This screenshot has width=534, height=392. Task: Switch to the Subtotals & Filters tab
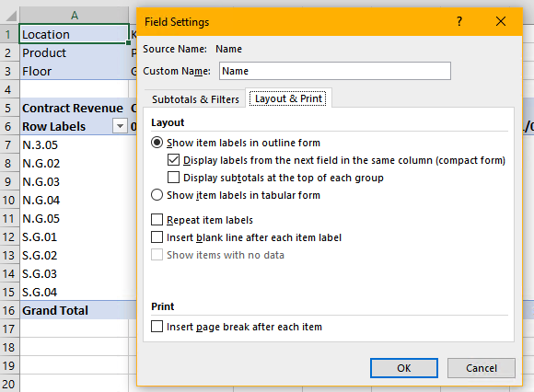point(195,99)
